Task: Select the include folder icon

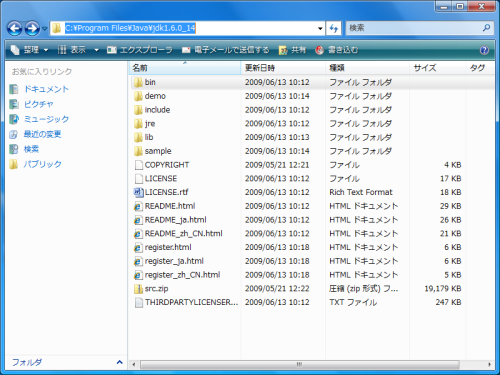Action: [138, 110]
